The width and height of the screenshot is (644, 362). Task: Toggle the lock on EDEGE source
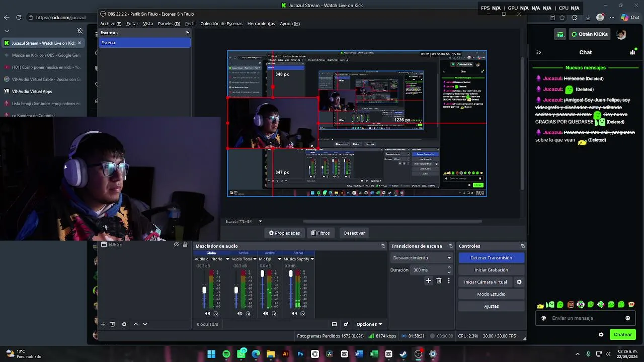pyautogui.click(x=185, y=245)
